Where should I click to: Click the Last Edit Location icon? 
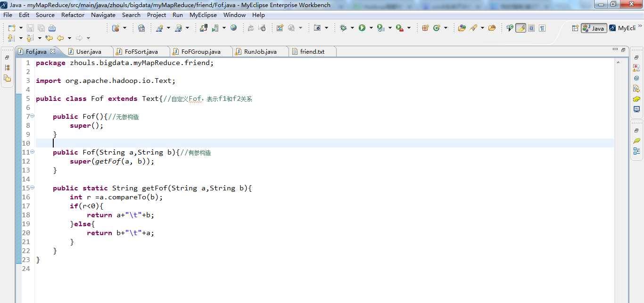(49, 38)
